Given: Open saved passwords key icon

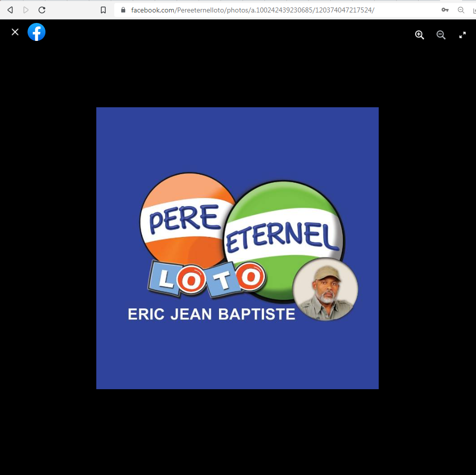Looking at the screenshot, I should (445, 10).
